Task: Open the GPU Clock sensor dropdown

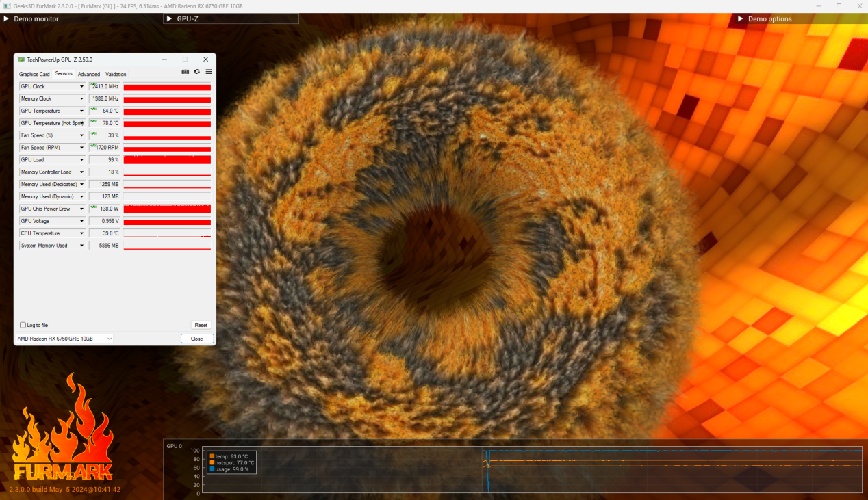Action: pyautogui.click(x=81, y=87)
